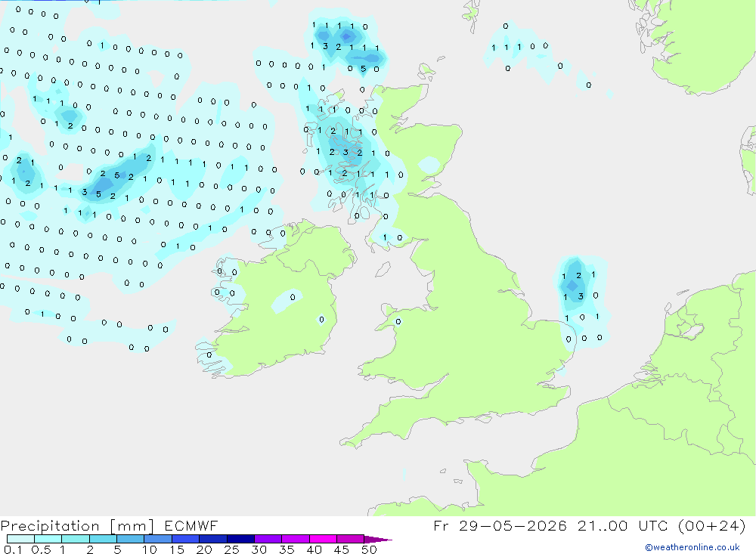Click the '0' value on the Welsh coast

coord(398,322)
